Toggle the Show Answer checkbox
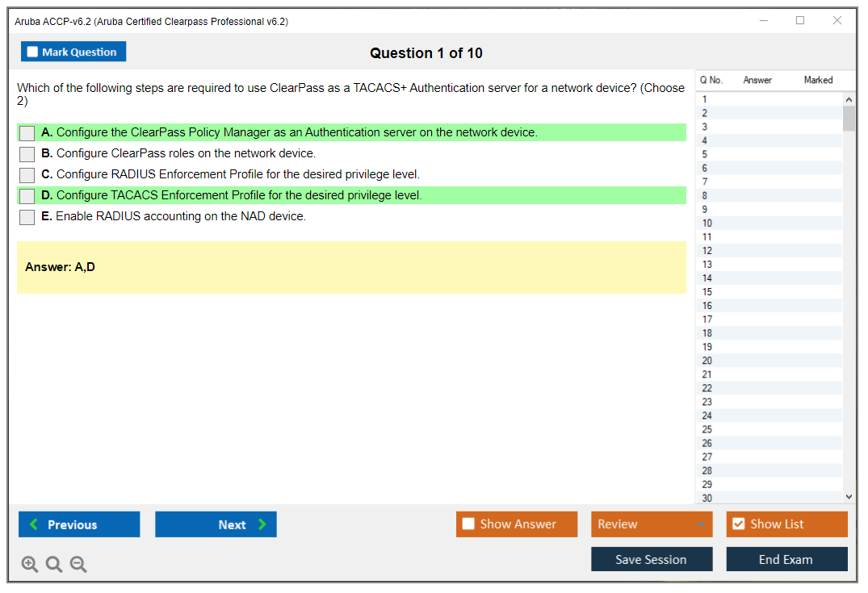Screen dimensions: 868x593 coord(469,524)
